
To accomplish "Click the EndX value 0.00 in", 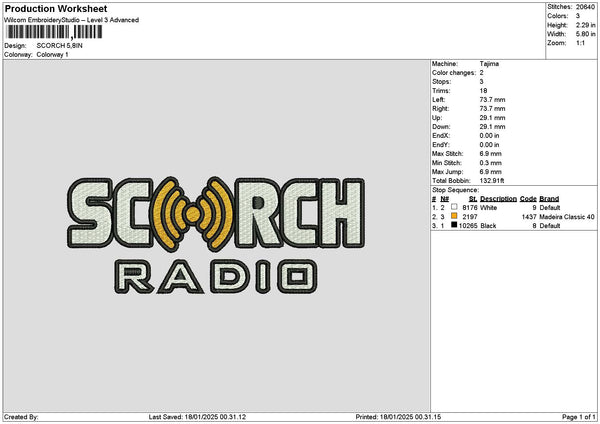I will 489,136.
